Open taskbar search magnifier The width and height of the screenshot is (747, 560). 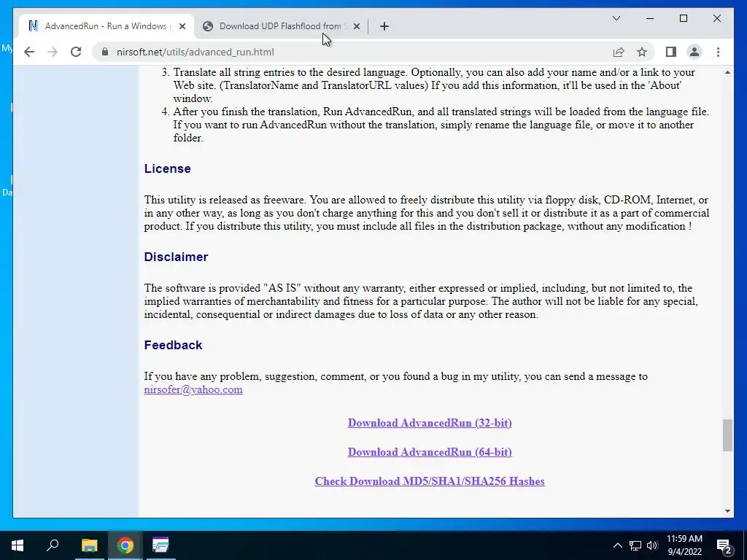click(53, 545)
